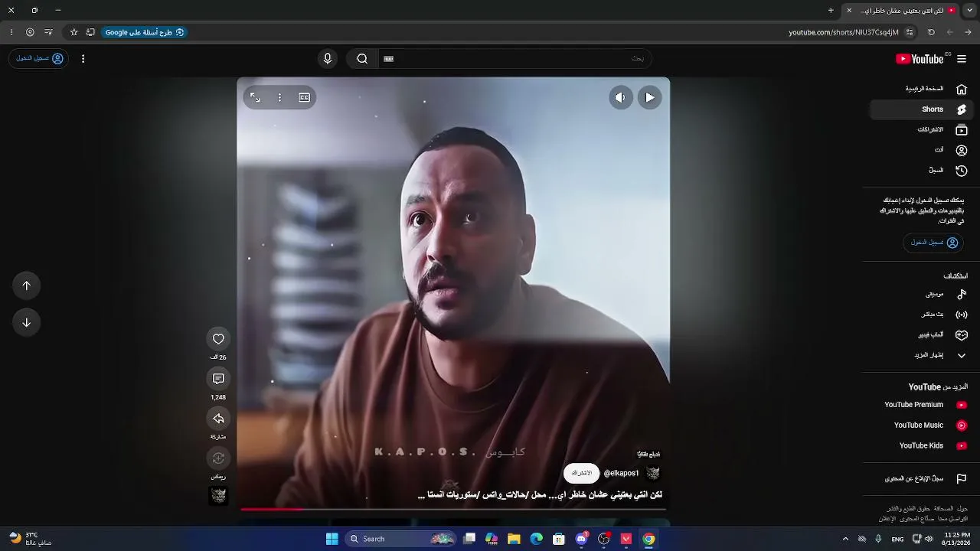The image size is (980, 551).
Task: Open the sound thumbnail below Remix
Action: [x=218, y=496]
